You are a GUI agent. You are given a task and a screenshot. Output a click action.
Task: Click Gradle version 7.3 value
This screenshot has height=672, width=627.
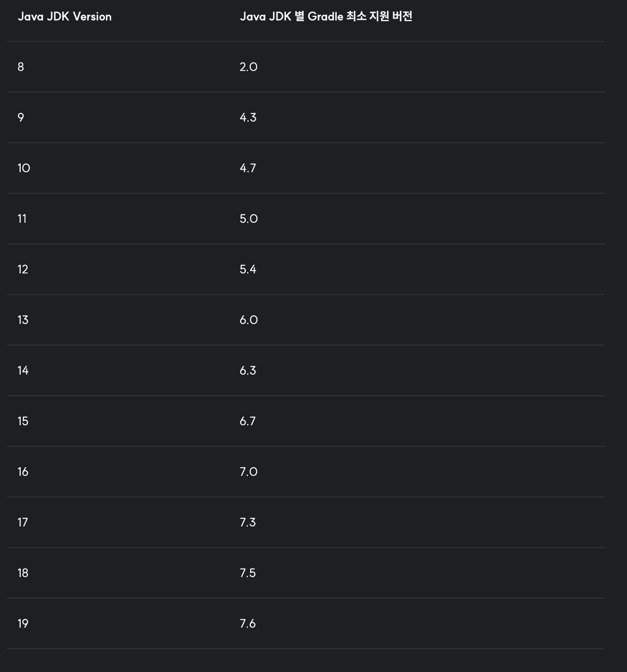(248, 522)
